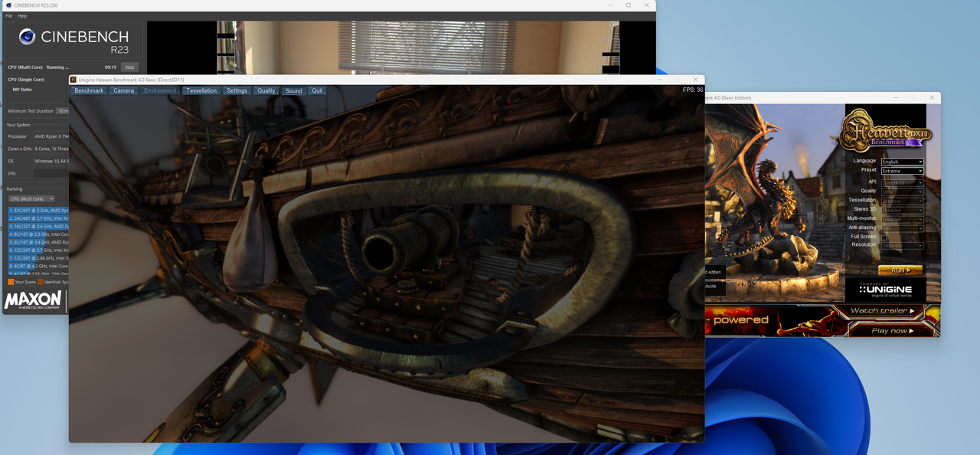The image size is (980, 455).
Task: Select ranking entry 2. 24C/48T @ 2.7 GHz
Action: 38,218
